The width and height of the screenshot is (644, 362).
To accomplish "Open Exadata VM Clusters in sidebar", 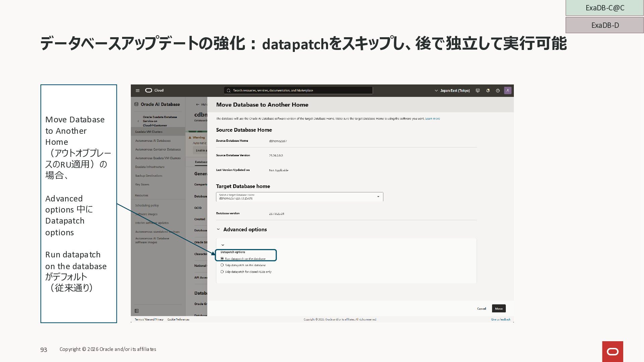I will tap(149, 132).
